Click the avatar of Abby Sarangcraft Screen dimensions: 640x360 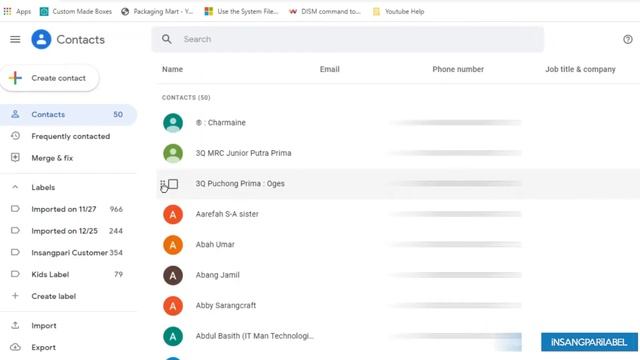pos(173,306)
